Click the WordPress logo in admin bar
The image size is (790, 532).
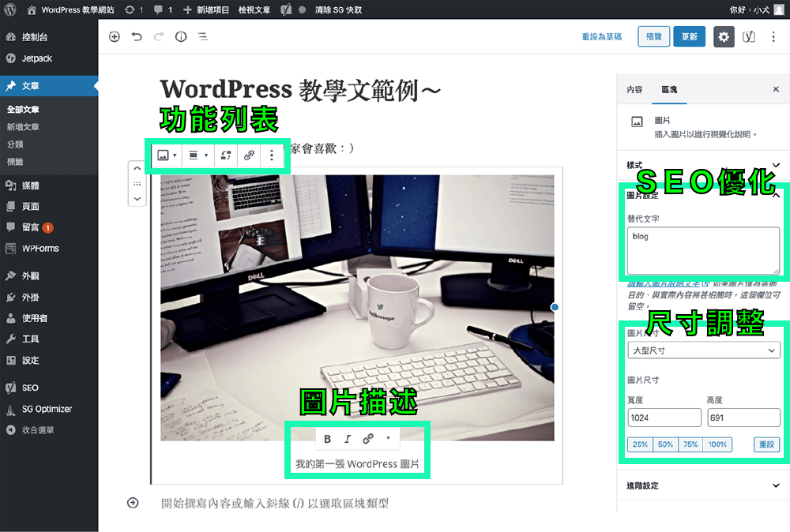point(10,9)
